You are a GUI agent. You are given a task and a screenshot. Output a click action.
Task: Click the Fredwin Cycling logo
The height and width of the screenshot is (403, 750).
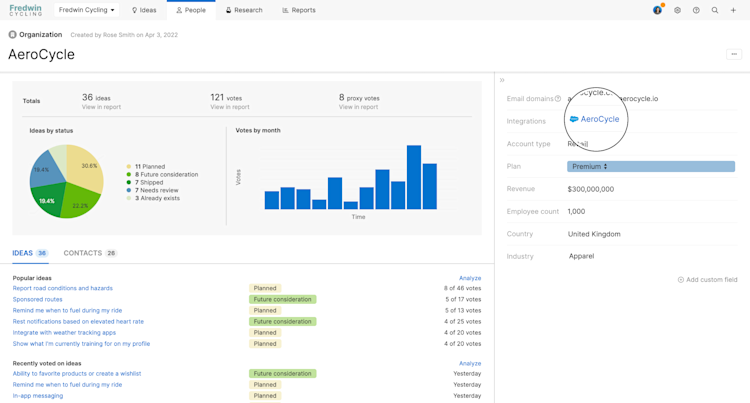point(25,10)
